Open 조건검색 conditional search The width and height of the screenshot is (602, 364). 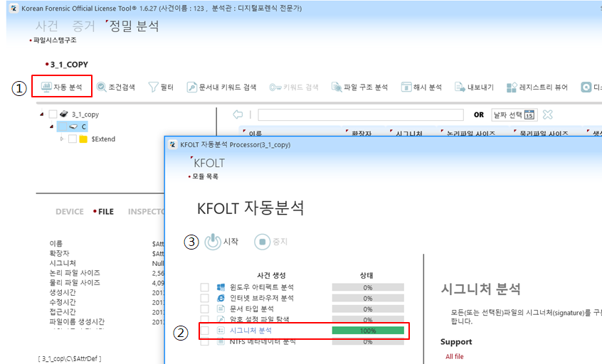pos(115,87)
